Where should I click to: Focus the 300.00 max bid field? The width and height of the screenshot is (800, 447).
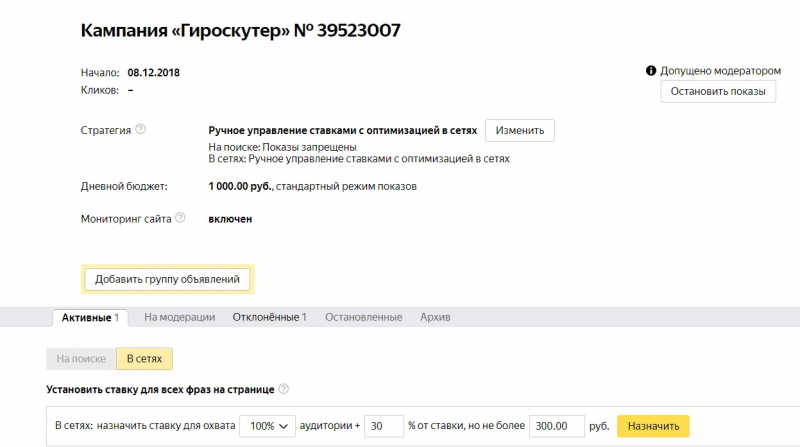(557, 426)
